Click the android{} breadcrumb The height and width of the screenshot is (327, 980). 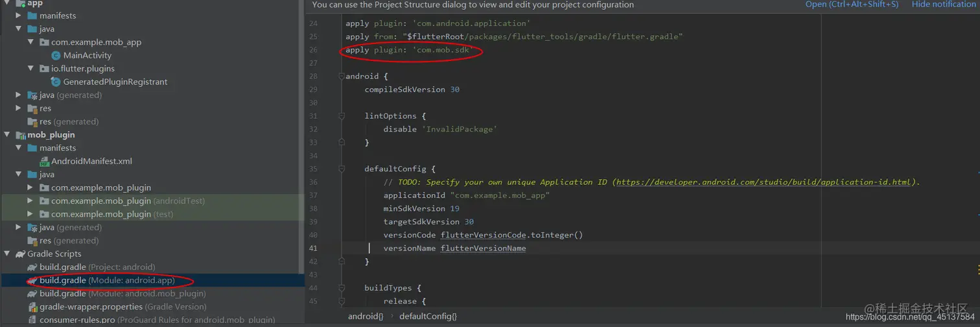point(366,317)
